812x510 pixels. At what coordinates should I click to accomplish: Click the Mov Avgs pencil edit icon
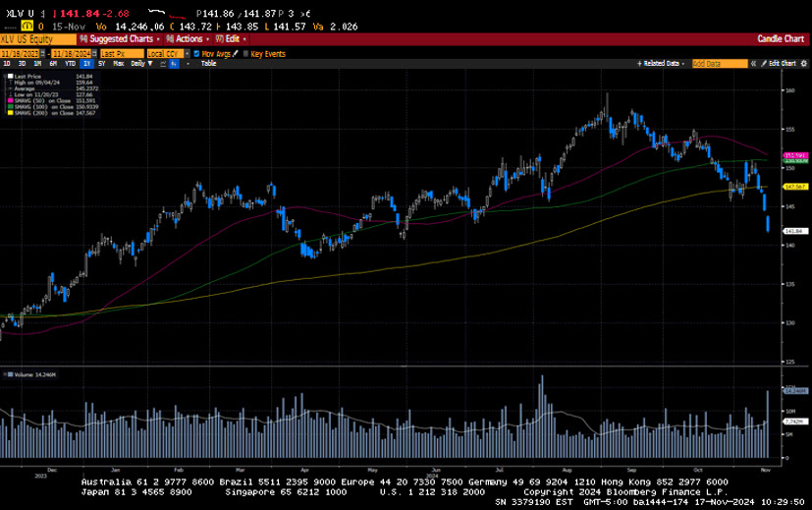[234, 53]
